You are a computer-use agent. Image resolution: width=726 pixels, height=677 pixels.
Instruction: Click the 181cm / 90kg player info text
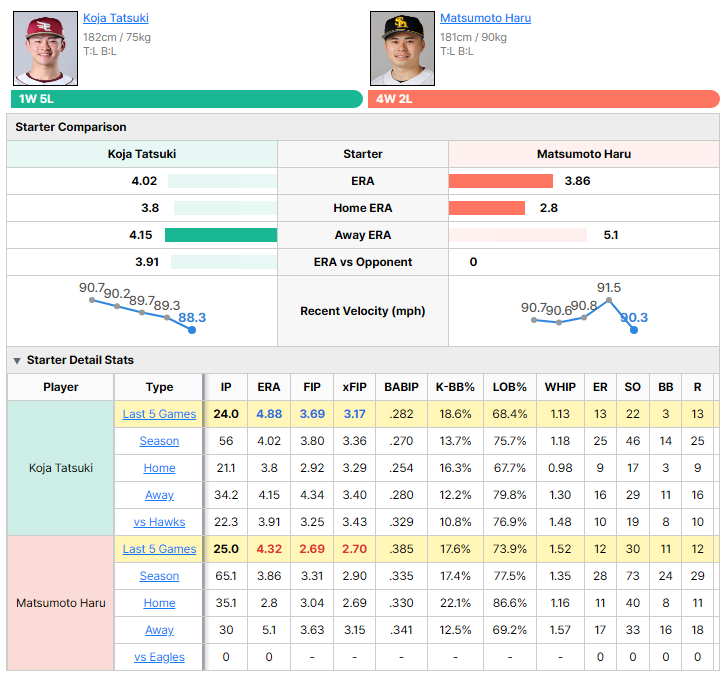pos(473,37)
